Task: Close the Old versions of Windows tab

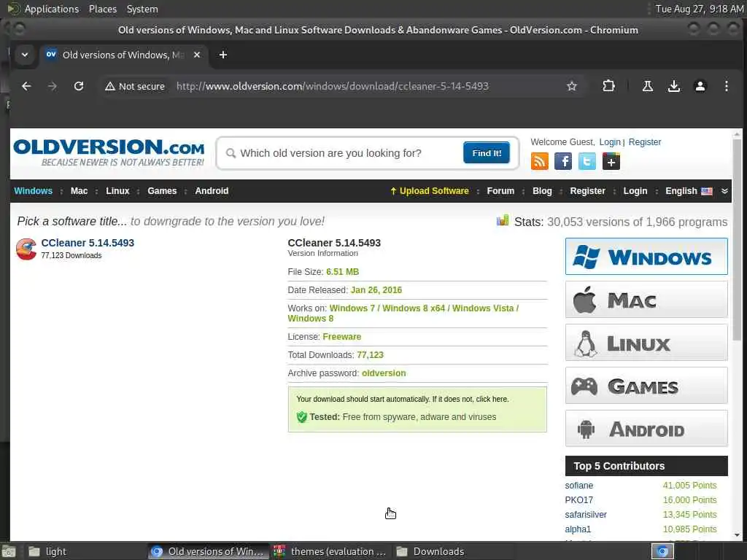Action: tap(197, 55)
